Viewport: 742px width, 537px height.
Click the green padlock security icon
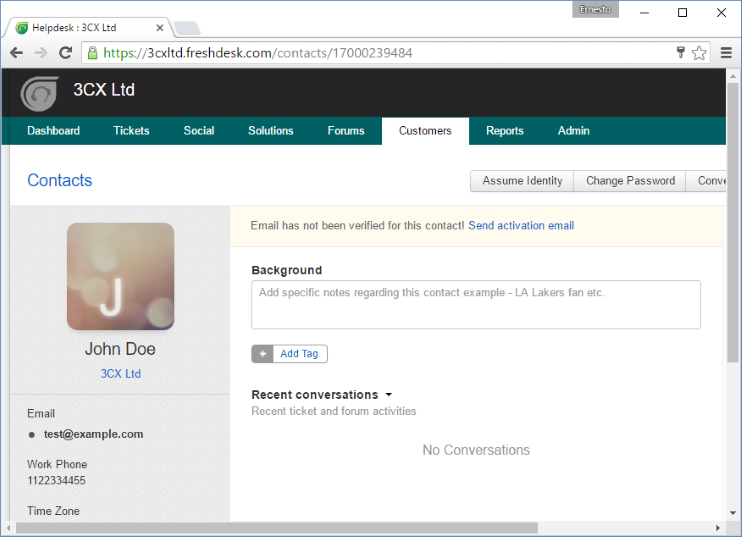tap(93, 53)
